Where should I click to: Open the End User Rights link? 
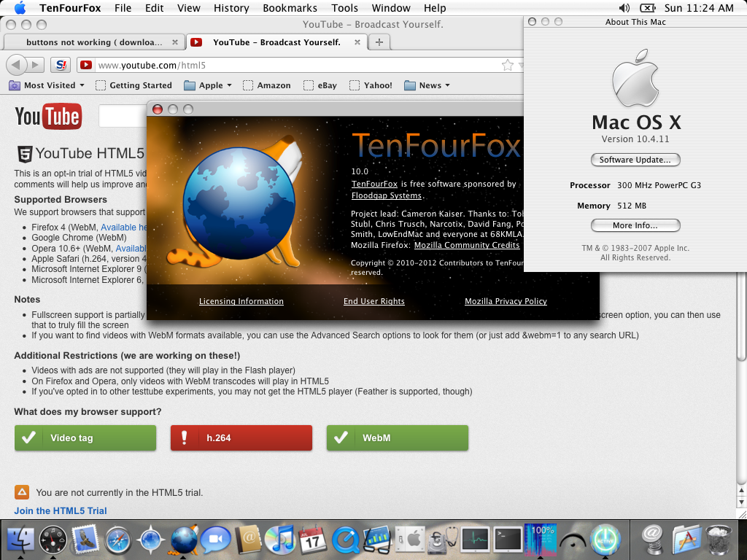click(x=374, y=301)
